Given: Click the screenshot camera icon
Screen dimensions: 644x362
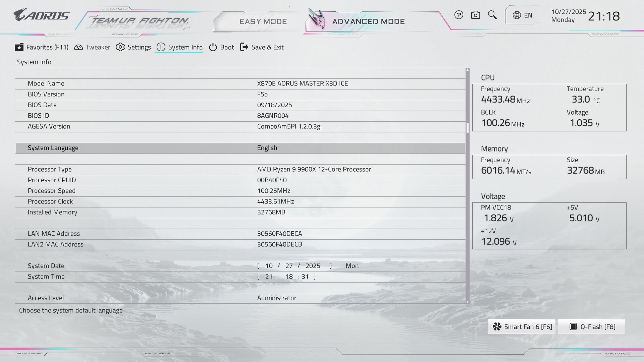Looking at the screenshot, I should [x=475, y=15].
